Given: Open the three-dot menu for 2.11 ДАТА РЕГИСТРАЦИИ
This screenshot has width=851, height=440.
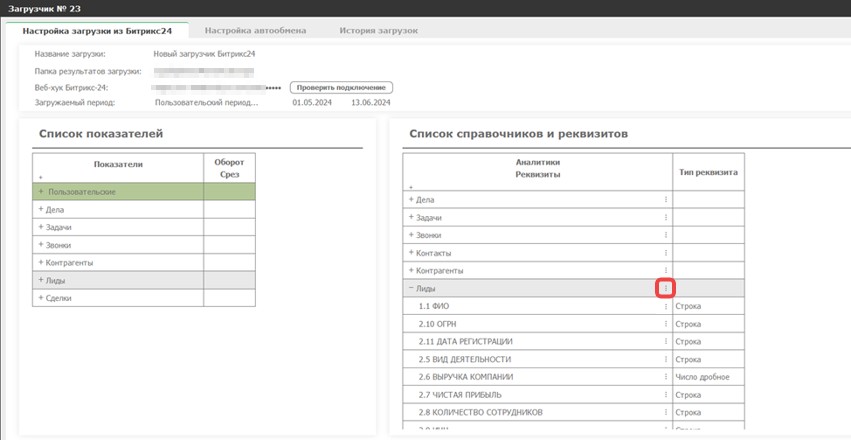Looking at the screenshot, I should 666,341.
